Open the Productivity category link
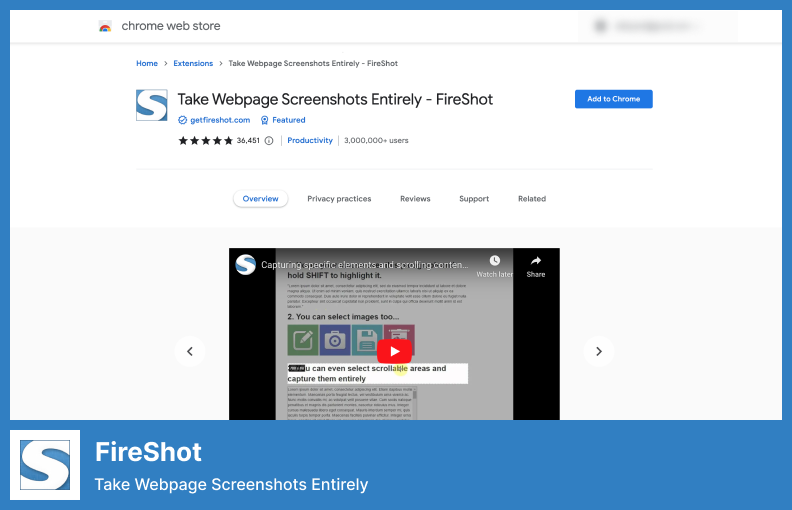 click(x=310, y=141)
